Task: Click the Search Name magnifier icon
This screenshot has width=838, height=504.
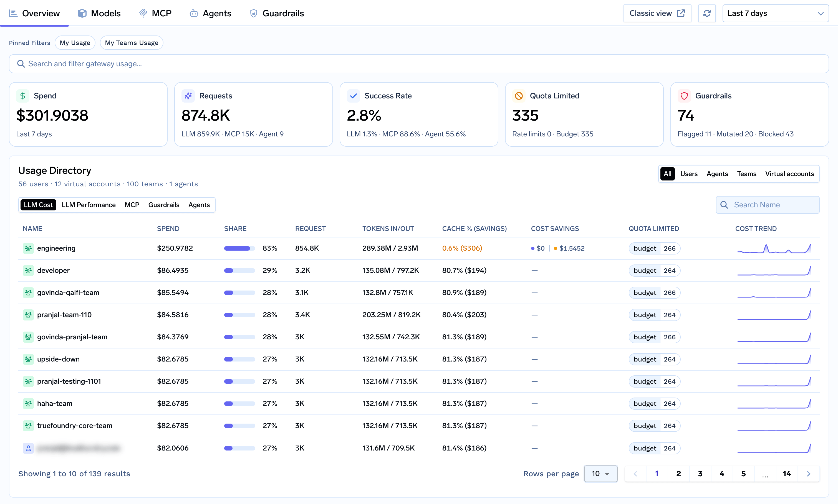Action: tap(724, 205)
